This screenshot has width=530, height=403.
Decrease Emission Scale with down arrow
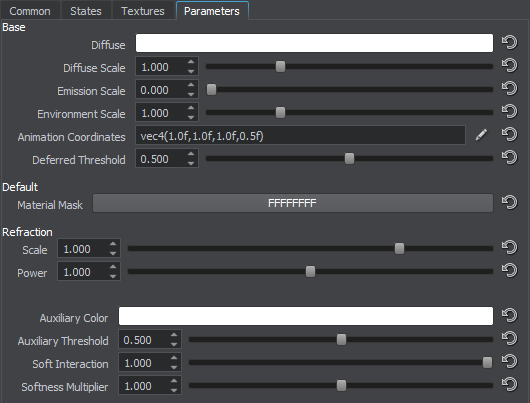pos(191,94)
